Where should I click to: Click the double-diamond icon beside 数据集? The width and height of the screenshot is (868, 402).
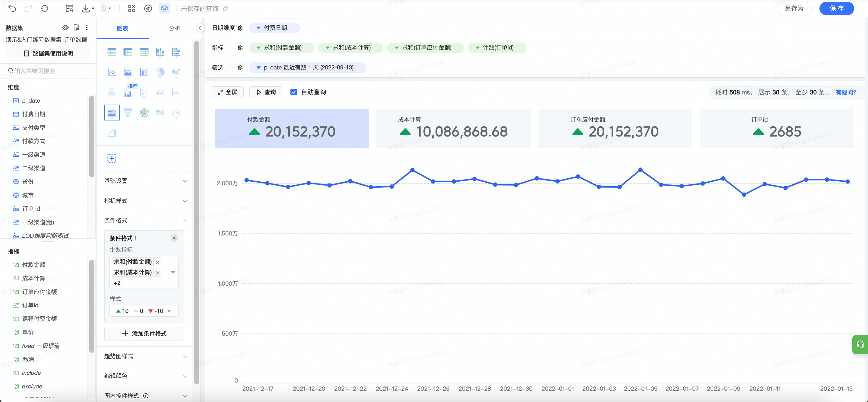(66, 27)
